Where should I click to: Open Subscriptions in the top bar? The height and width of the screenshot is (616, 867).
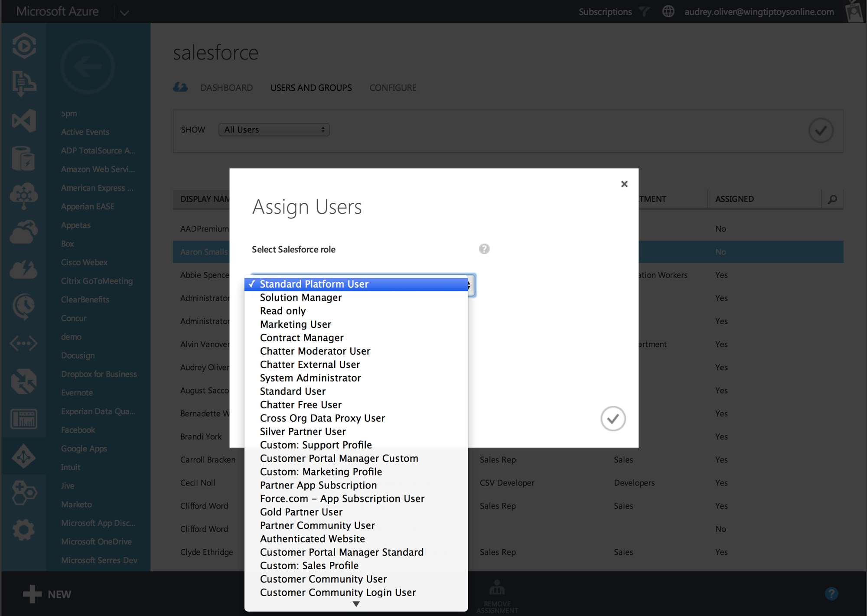(605, 12)
